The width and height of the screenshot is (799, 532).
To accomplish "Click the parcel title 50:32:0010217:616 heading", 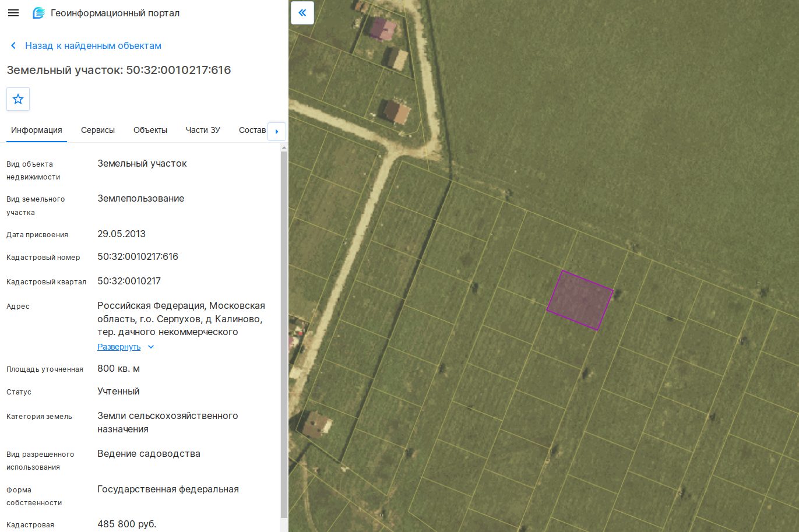I will (119, 70).
